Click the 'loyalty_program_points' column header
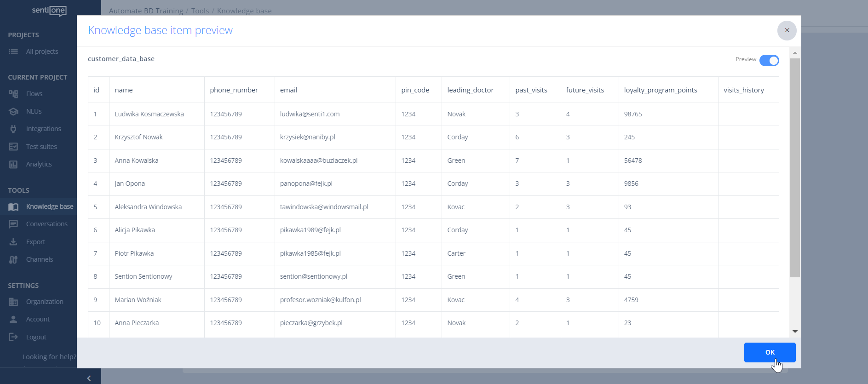The image size is (868, 384). pyautogui.click(x=661, y=90)
